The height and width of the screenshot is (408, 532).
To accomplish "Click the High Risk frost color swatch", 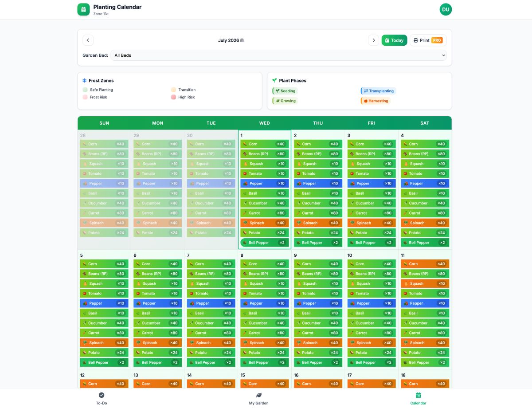I will (173, 97).
